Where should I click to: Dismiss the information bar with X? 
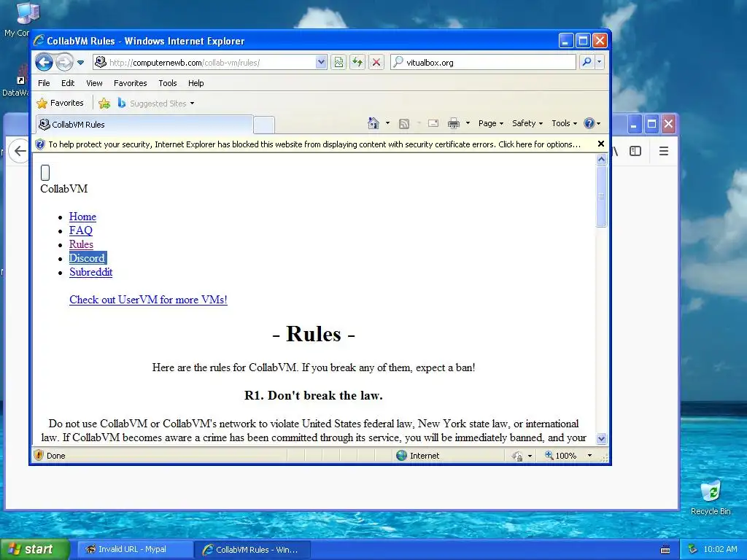[601, 144]
